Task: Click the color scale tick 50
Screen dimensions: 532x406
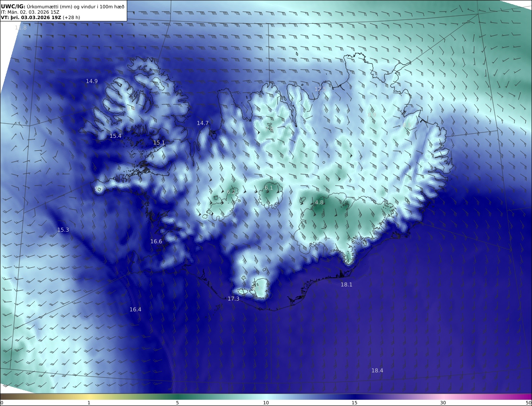Action: click(x=529, y=403)
